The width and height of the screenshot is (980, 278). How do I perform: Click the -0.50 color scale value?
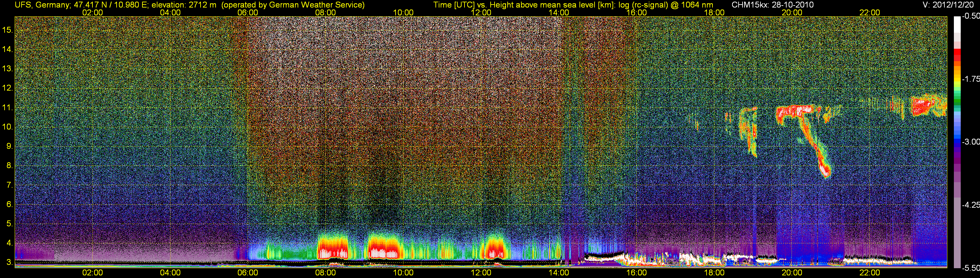[971, 16]
